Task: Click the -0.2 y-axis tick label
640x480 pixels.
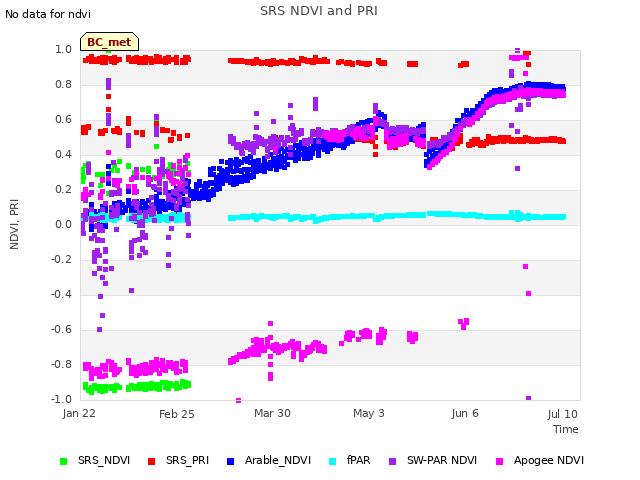Action: (x=61, y=259)
